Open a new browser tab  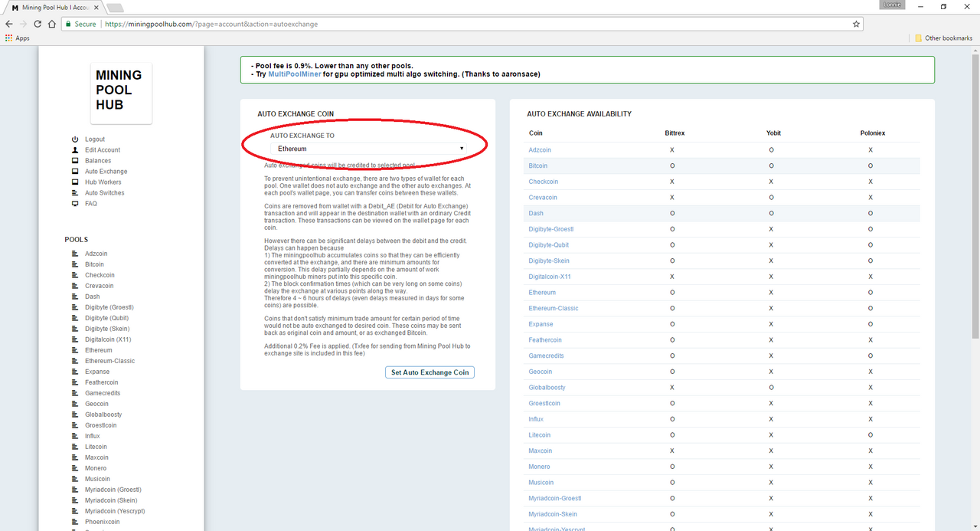coord(115,8)
